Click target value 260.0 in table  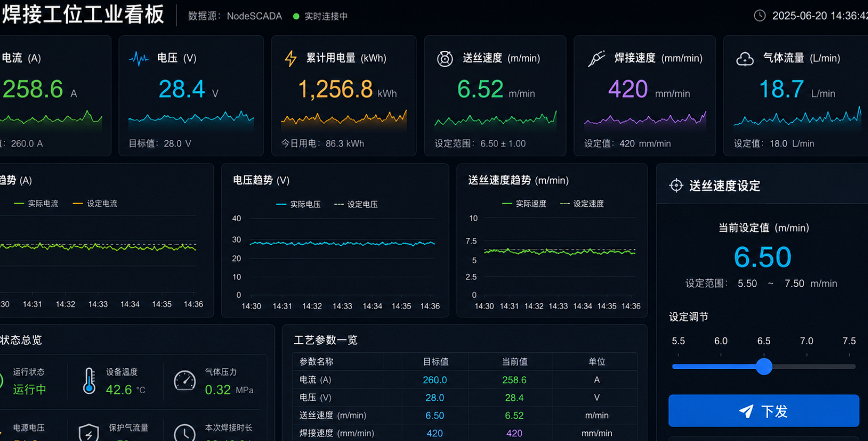435,380
